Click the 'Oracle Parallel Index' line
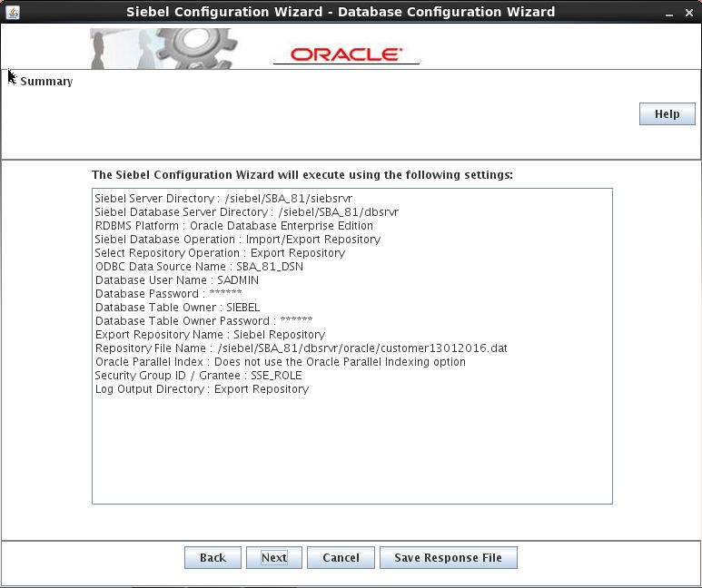Screen dimensions: 702x588 (x=281, y=362)
